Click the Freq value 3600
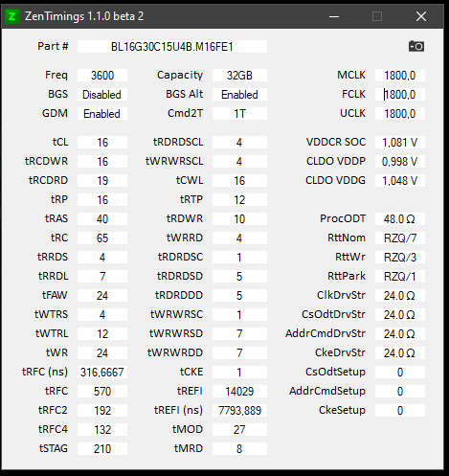Screen dimensions: 449x476 pyautogui.click(x=102, y=76)
